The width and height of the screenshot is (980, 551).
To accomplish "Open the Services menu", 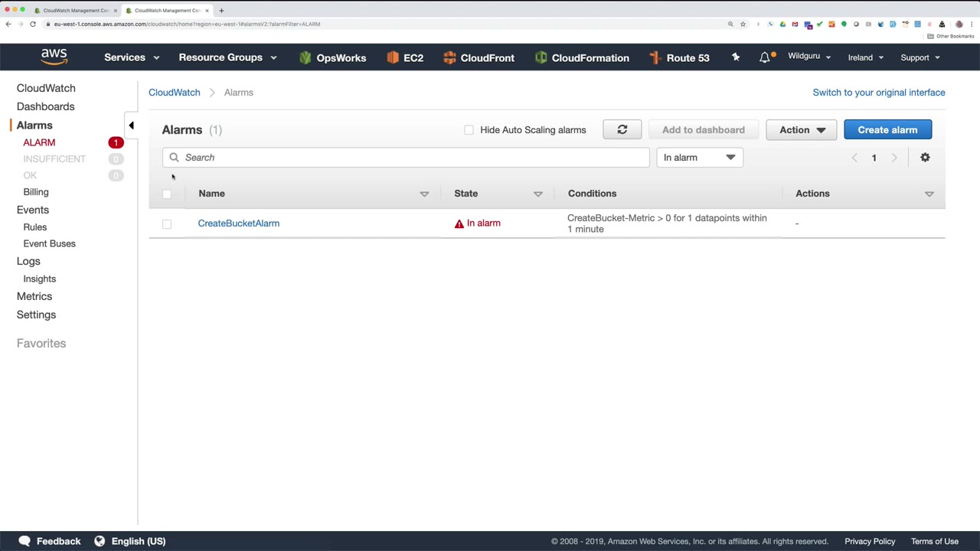I will coord(132,57).
